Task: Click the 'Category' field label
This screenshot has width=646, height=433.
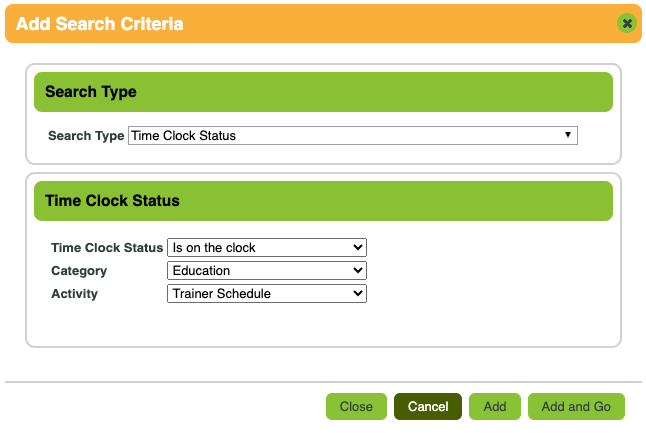Action: (x=79, y=271)
